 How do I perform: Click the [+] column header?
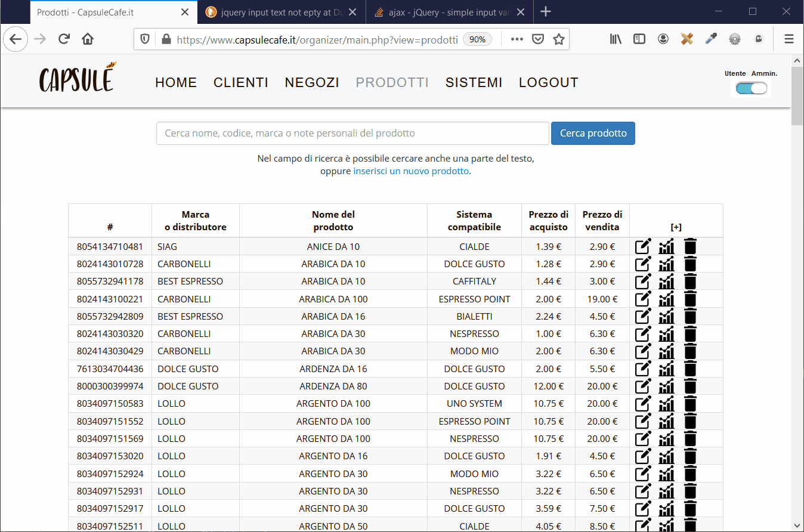[x=676, y=227]
